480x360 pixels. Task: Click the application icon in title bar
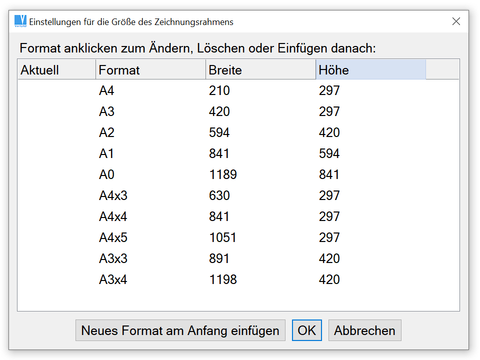(x=20, y=21)
